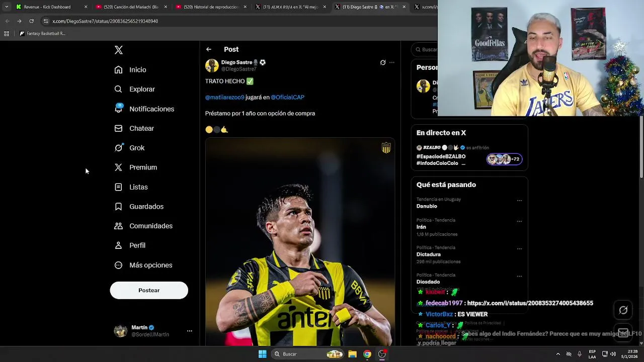Open account menu next to Martín
The width and height of the screenshot is (644, 362).
coord(190,331)
